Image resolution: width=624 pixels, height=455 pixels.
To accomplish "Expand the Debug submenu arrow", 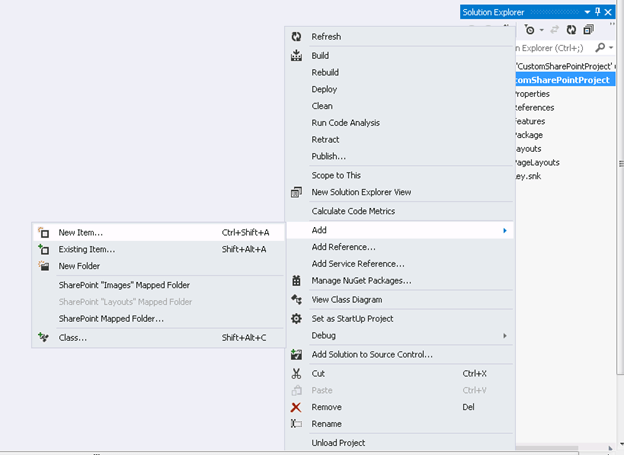I will click(505, 336).
